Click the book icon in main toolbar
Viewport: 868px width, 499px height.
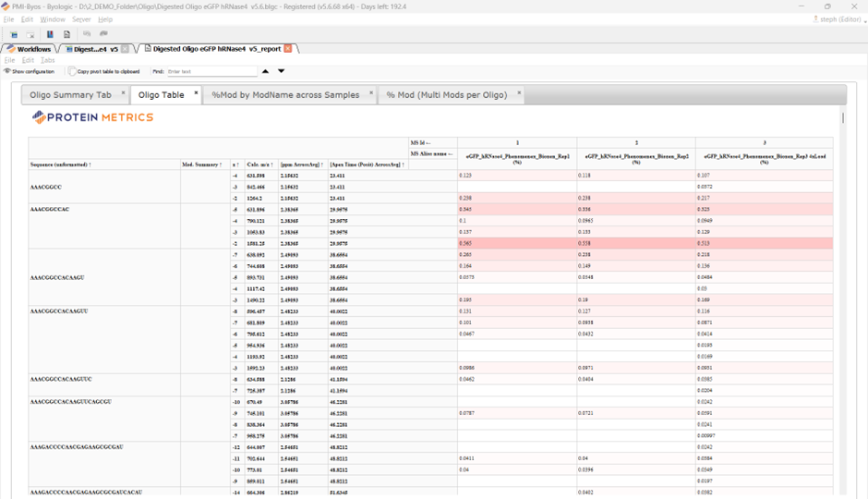(x=50, y=34)
